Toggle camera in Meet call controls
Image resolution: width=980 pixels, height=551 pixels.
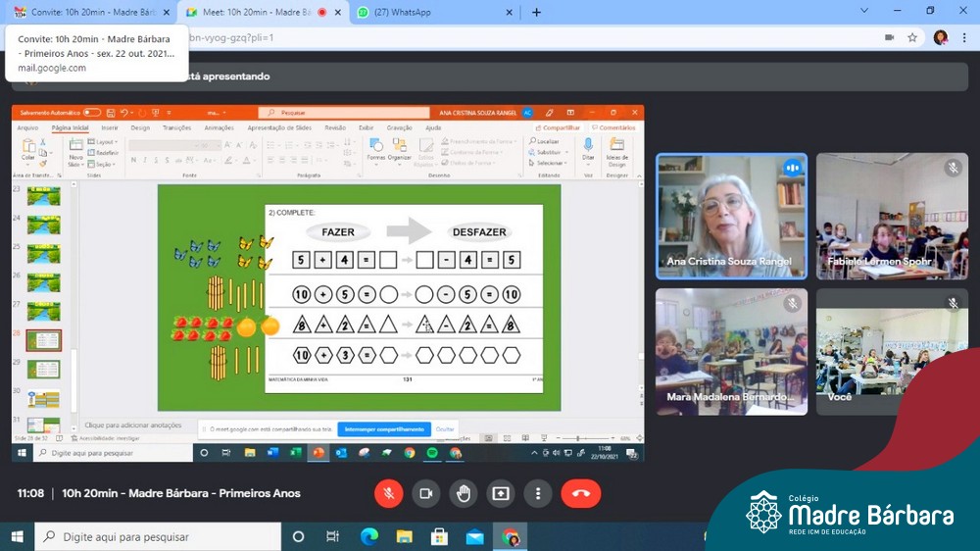(426, 493)
